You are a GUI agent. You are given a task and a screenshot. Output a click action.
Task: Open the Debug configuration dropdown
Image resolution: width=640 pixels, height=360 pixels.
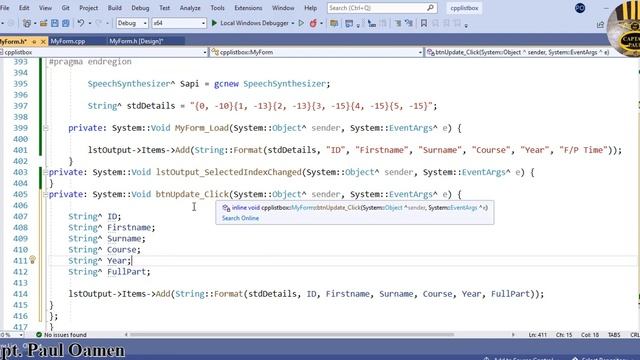click(132, 23)
